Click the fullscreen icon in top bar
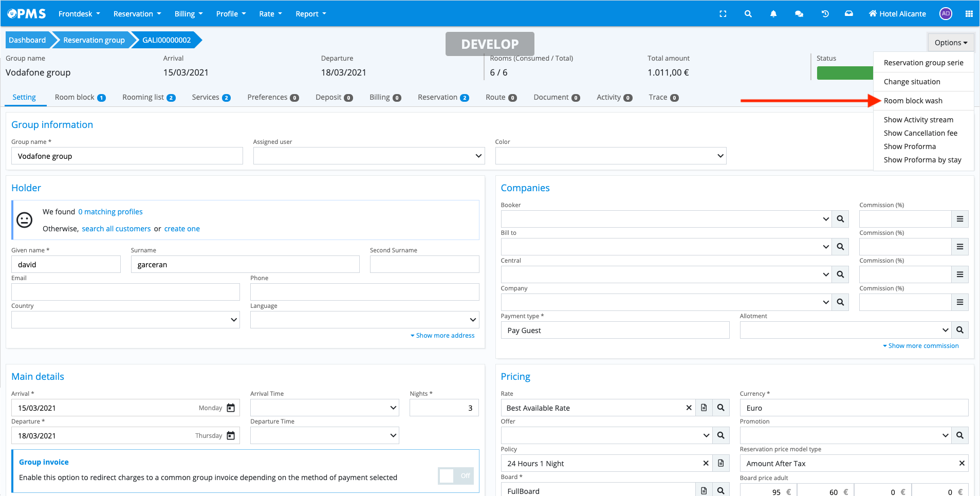Screen dimensions: 980x496 click(x=723, y=14)
